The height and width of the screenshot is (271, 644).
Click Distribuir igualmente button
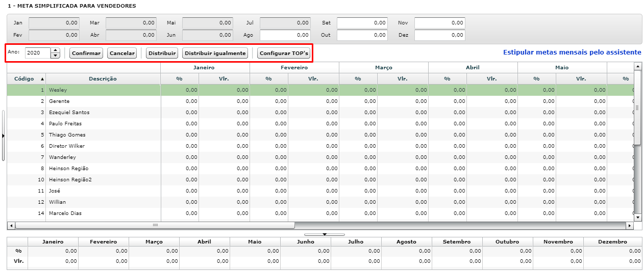pos(215,53)
